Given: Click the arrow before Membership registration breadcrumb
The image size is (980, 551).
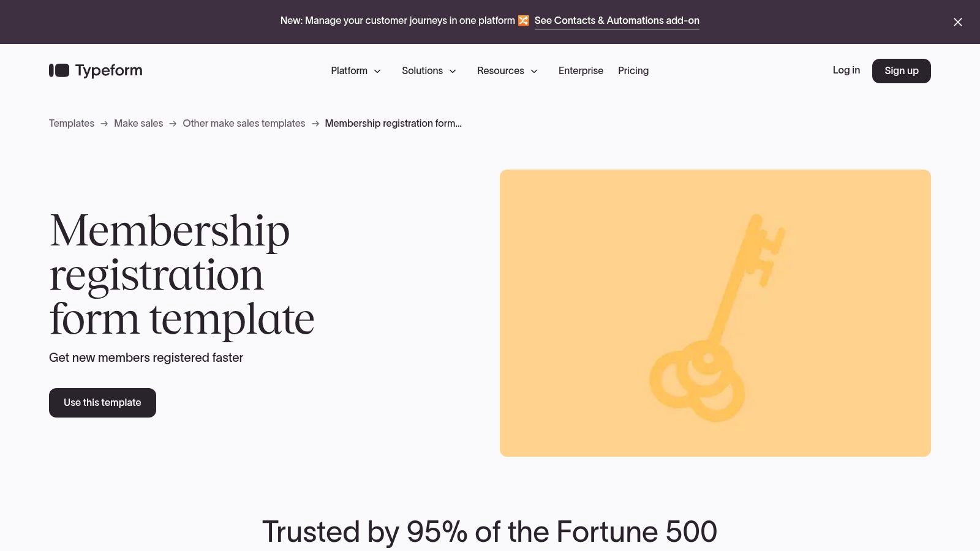Looking at the screenshot, I should 315,124.
